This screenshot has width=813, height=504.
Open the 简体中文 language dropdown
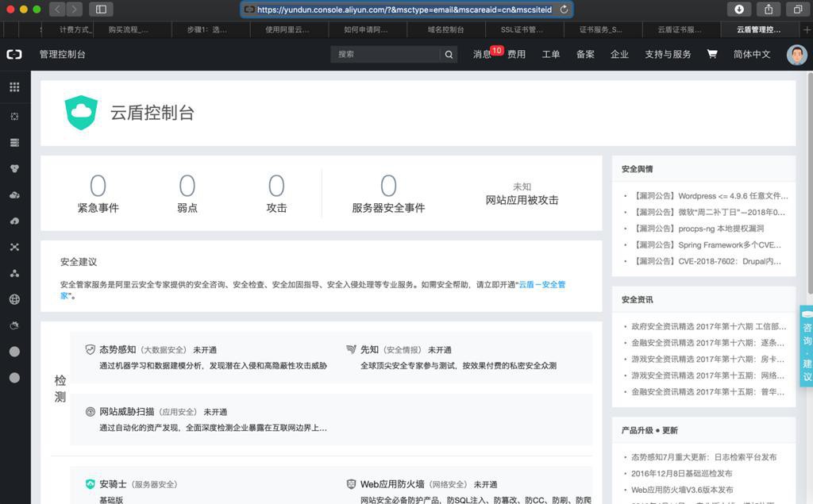pos(752,54)
